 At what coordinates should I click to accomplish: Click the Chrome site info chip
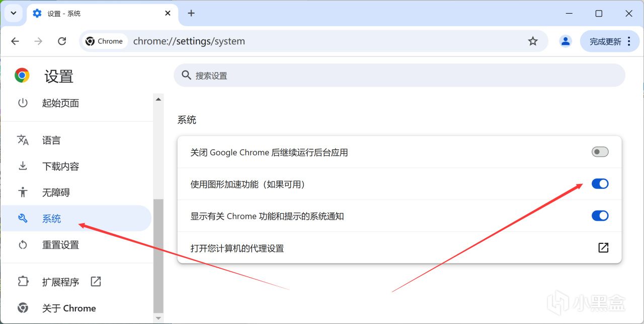tap(105, 41)
